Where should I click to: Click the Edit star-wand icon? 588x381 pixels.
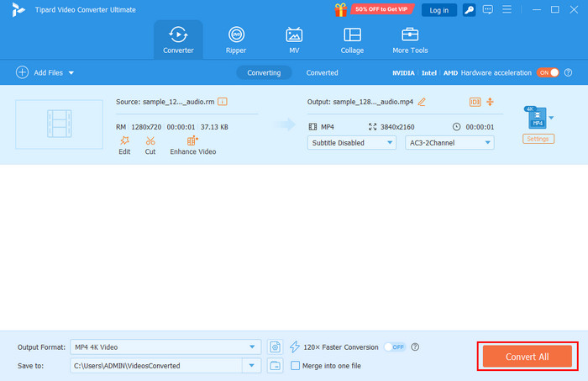(124, 140)
